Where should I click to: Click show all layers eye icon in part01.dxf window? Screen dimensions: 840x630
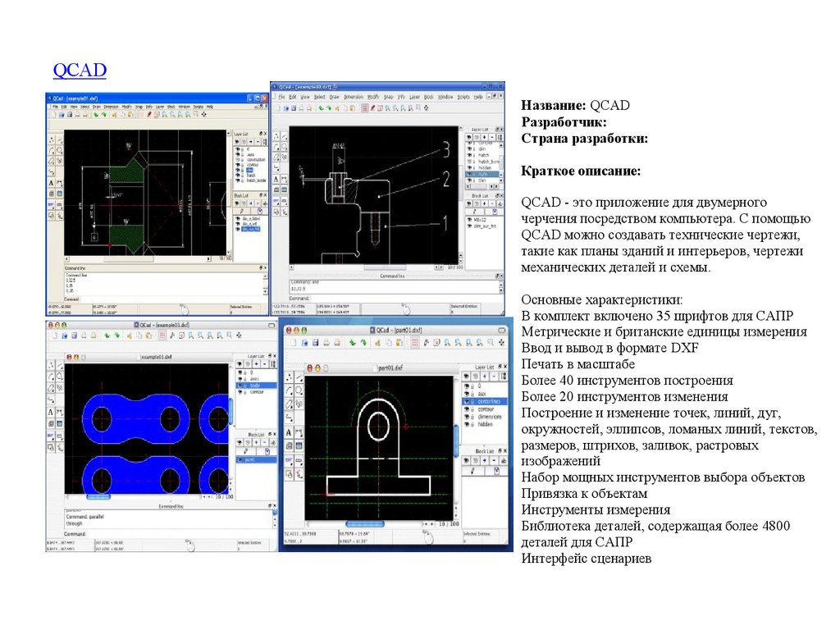pyautogui.click(x=466, y=377)
